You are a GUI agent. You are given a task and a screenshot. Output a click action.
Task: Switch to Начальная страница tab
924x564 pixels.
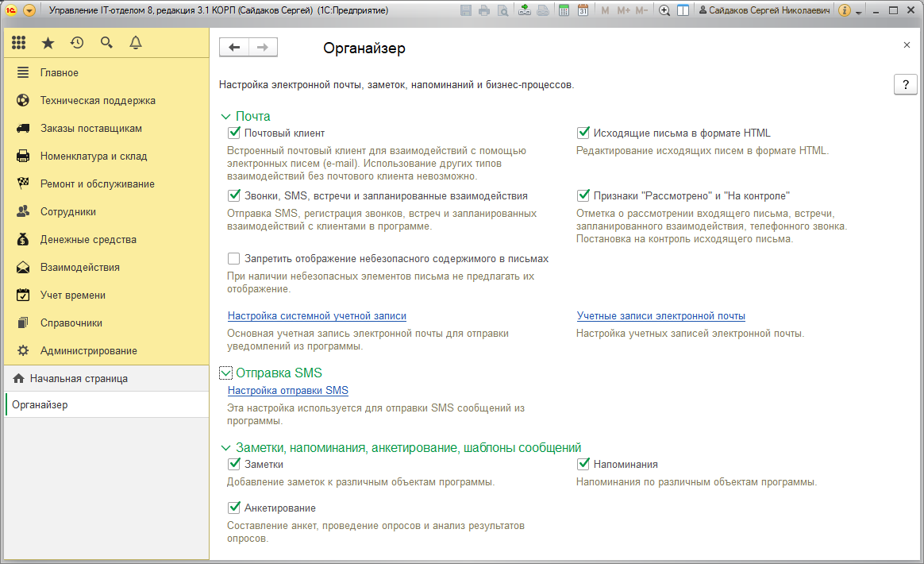[x=106, y=378]
